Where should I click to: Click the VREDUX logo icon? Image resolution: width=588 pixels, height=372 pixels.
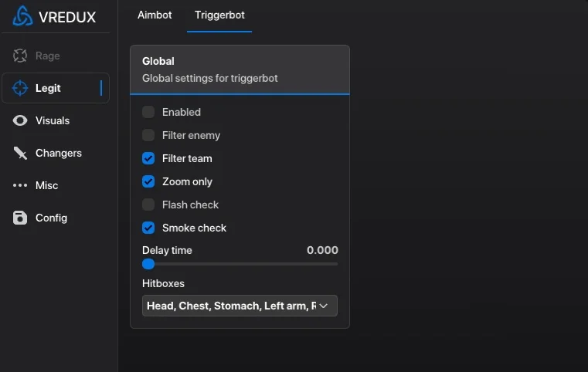click(22, 16)
